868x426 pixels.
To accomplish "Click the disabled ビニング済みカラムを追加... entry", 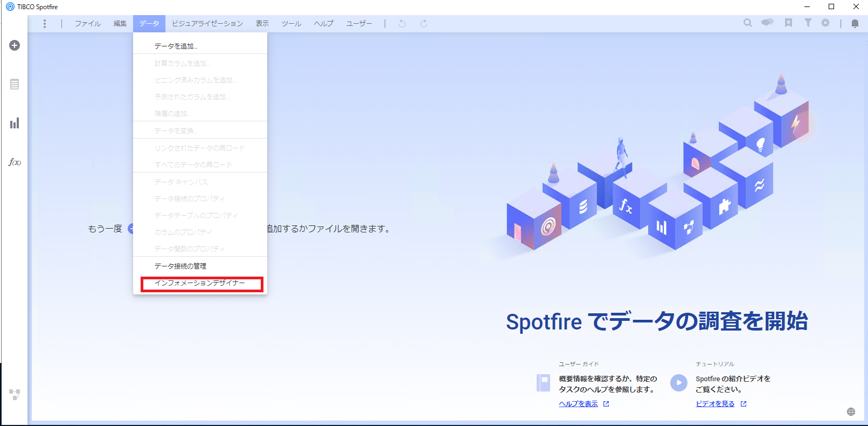I will 200,80.
